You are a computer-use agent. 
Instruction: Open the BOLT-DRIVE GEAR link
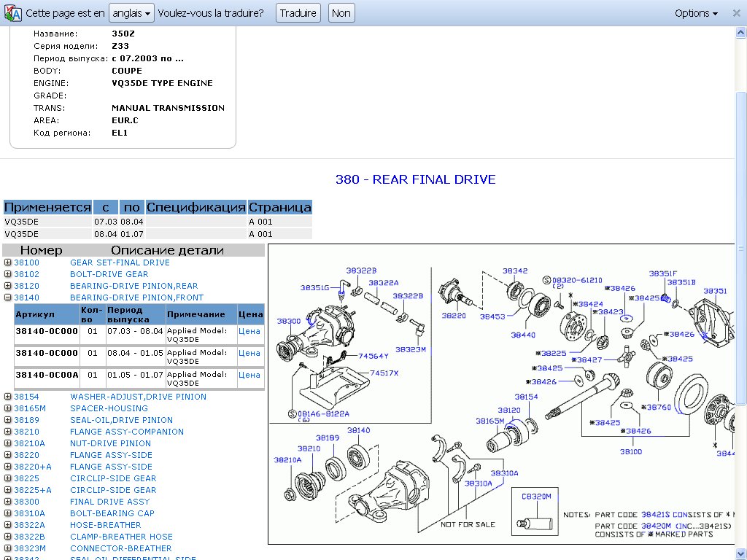click(109, 274)
